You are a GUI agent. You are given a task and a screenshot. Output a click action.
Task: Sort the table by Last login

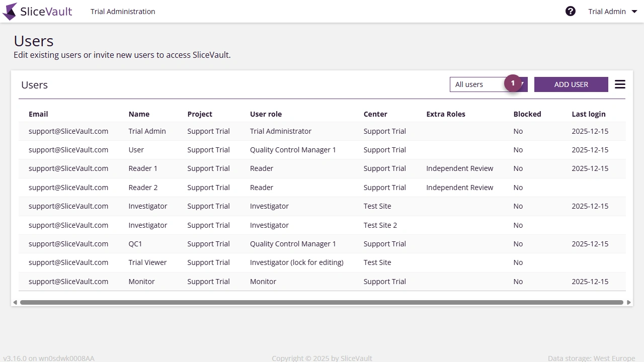tap(589, 114)
